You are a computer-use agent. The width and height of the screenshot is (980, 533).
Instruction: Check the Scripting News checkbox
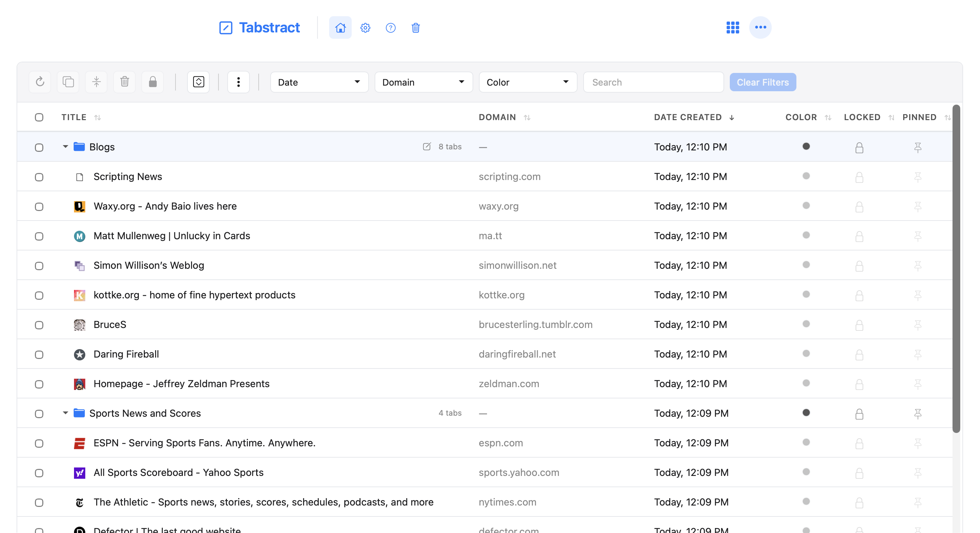click(39, 177)
